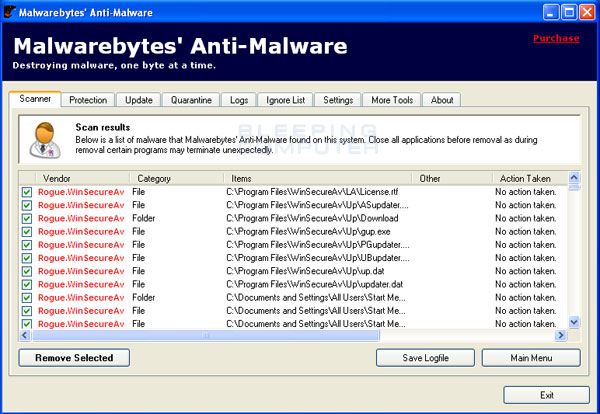
Task: Sort by the Category column header
Action: coord(177,178)
